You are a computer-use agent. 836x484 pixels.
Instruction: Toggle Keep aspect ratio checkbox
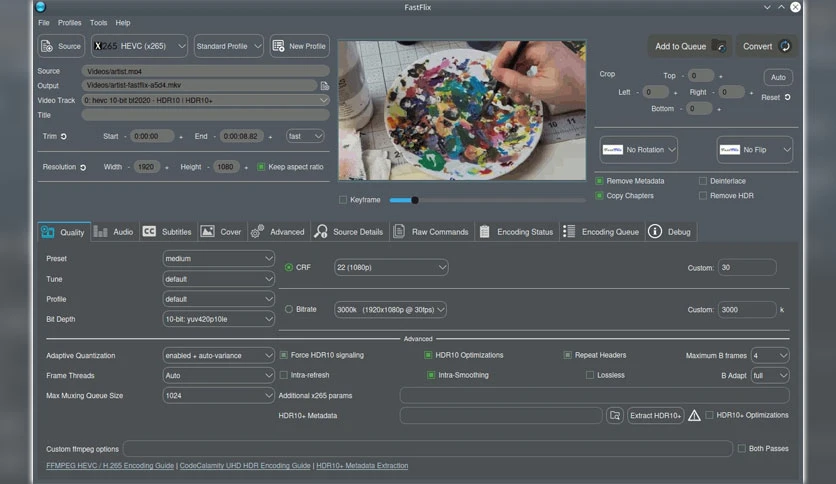[261, 167]
